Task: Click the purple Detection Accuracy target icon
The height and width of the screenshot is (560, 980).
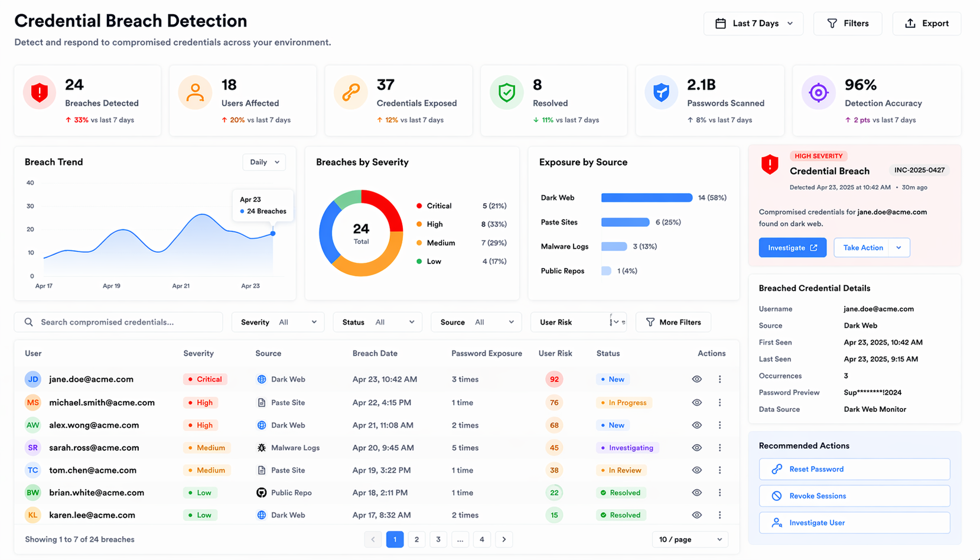Action: click(x=818, y=93)
